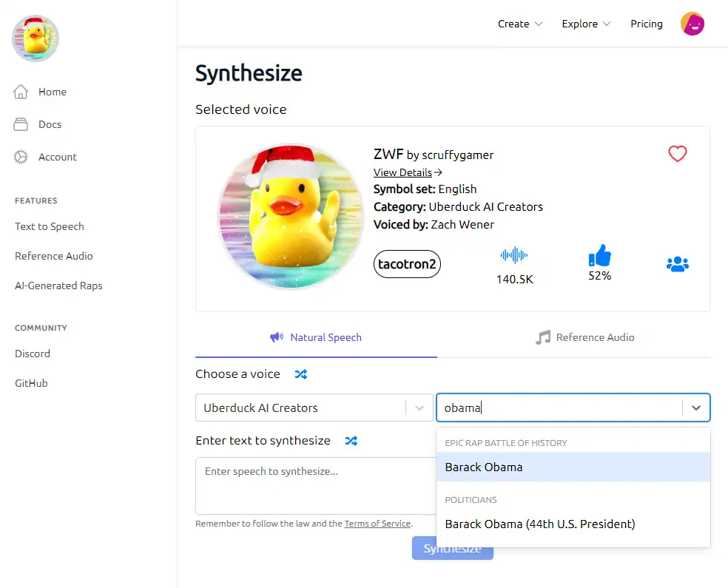Click the speech text area to synthesize

(x=316, y=486)
